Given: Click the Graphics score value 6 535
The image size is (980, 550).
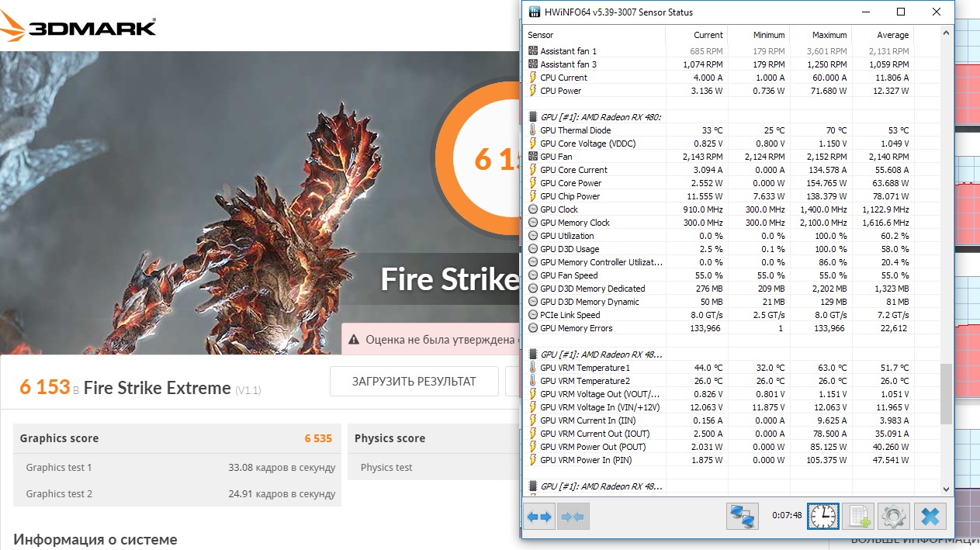Looking at the screenshot, I should [x=318, y=438].
